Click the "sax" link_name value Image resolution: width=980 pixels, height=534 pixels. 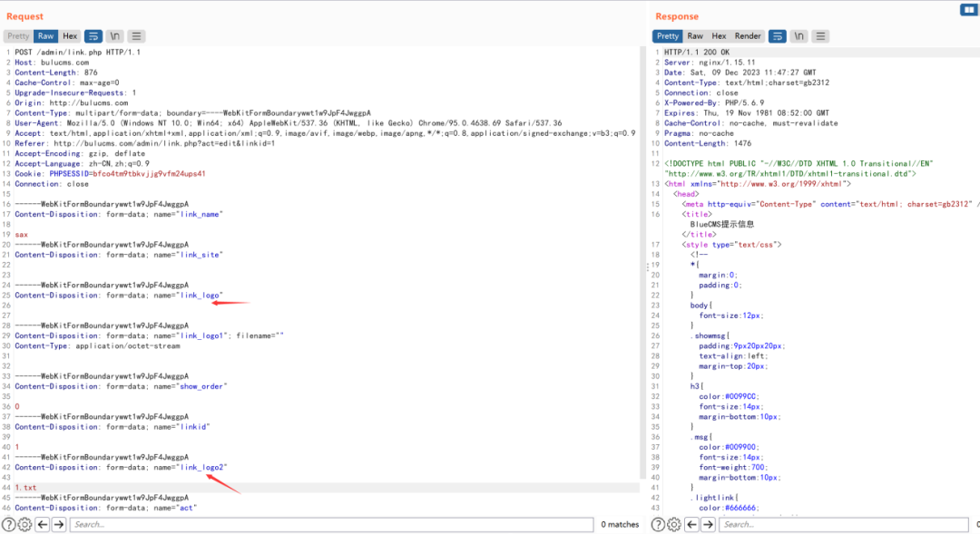[21, 235]
